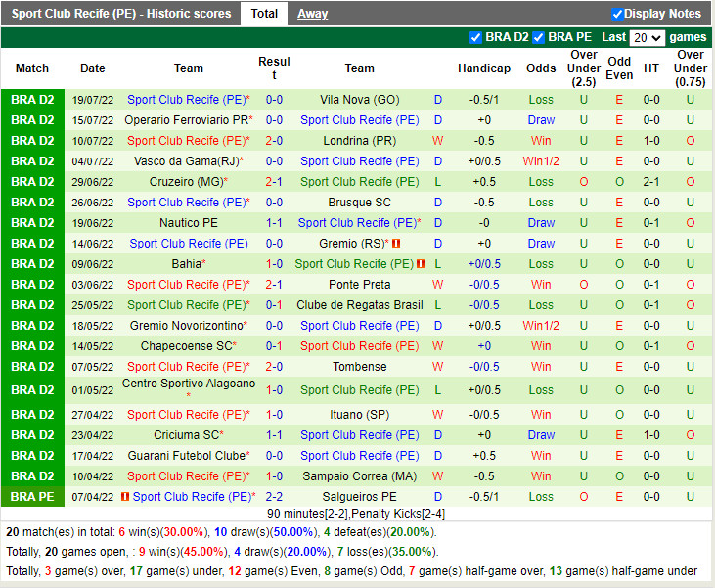Image resolution: width=715 pixels, height=588 pixels.
Task: Switch to the Away tab
Action: tap(312, 14)
